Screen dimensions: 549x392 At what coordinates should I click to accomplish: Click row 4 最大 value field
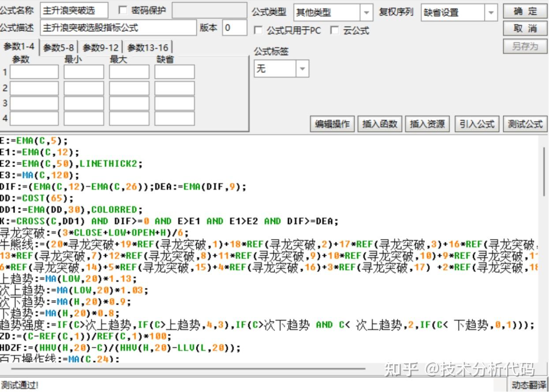click(x=130, y=118)
